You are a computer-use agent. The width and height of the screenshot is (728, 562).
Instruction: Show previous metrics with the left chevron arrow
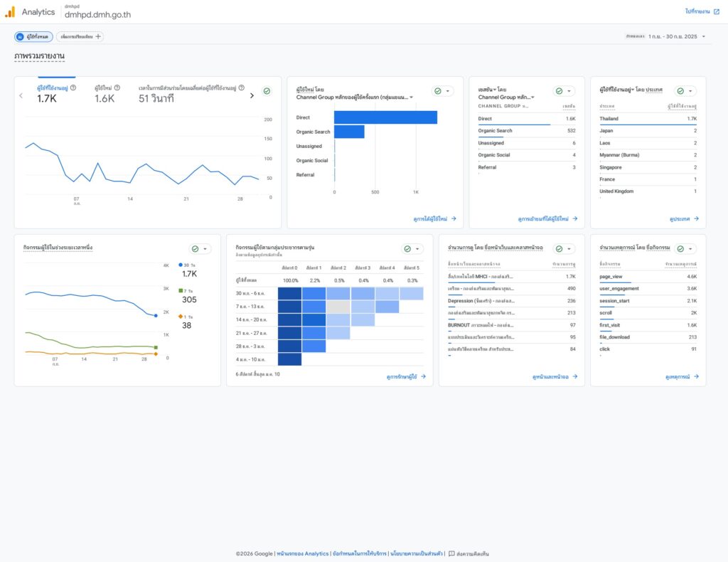click(21, 95)
